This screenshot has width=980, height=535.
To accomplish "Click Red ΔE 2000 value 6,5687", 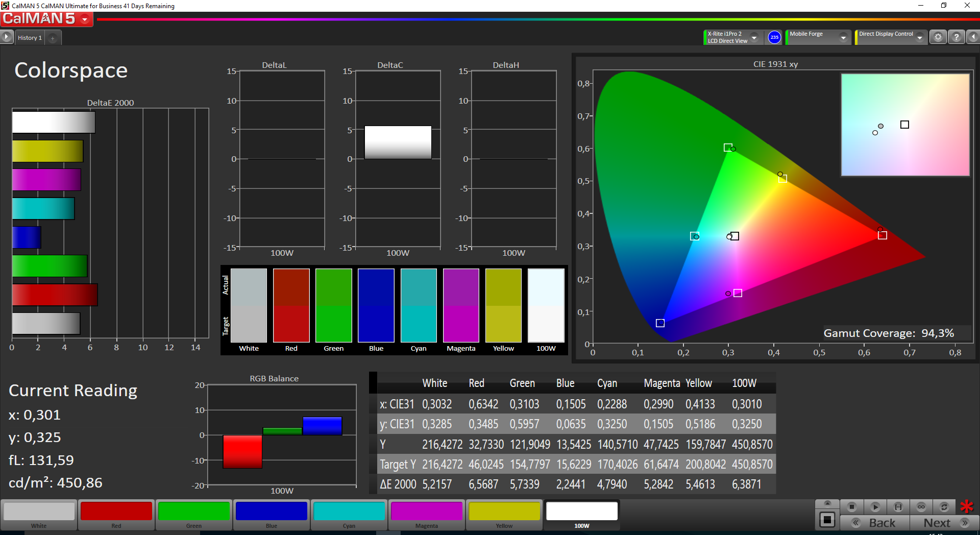I will [x=483, y=484].
